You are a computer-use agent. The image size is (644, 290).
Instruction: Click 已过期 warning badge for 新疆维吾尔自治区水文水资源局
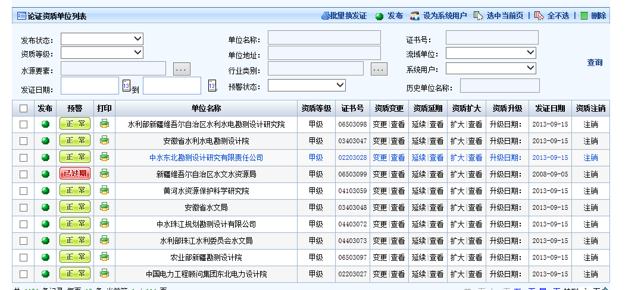[x=75, y=174]
